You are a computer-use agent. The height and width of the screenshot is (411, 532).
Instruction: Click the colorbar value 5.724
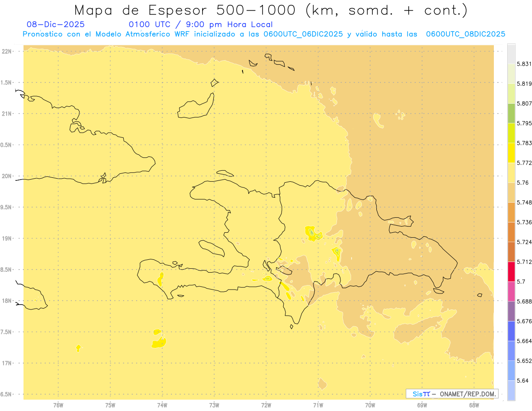[524, 242]
